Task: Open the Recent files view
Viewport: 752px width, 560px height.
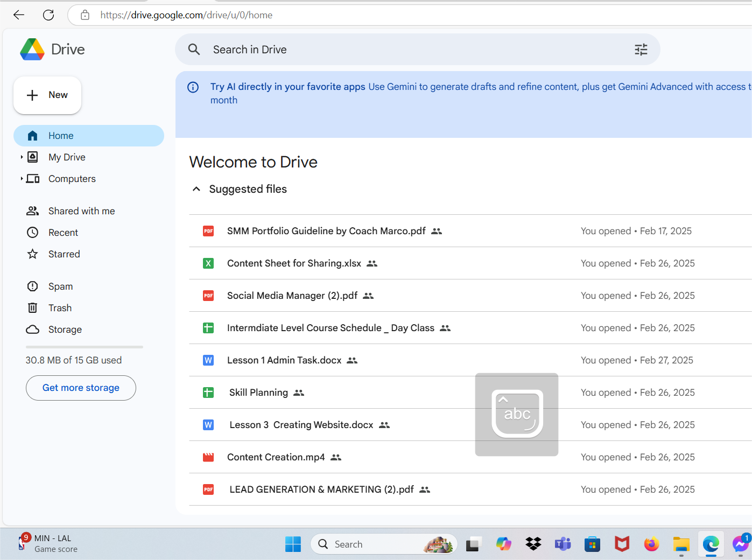Action: (63, 233)
